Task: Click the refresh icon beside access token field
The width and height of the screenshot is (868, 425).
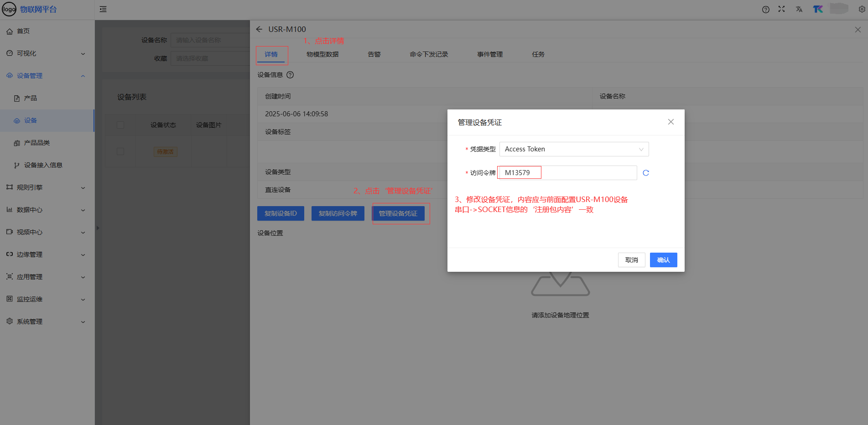Action: [645, 173]
